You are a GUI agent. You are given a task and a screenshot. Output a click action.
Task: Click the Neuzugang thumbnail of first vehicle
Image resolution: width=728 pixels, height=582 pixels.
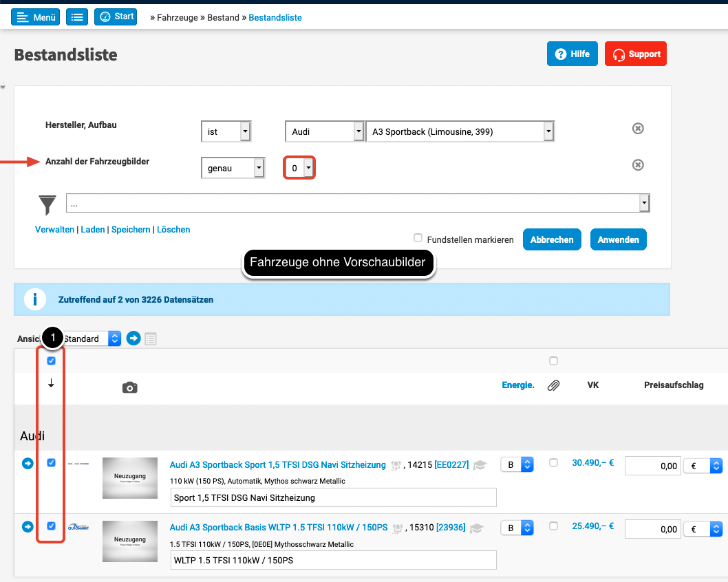(130, 479)
